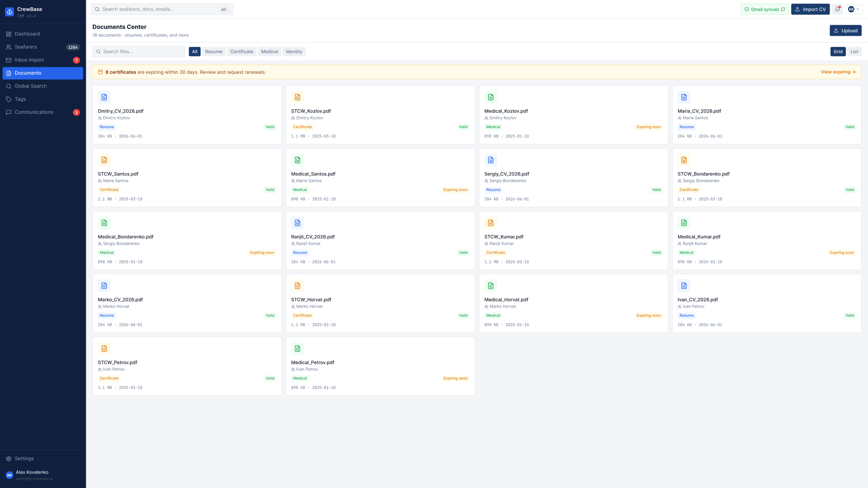The image size is (868, 488).
Task: Open Dashboard in the sidebar
Action: 43,34
